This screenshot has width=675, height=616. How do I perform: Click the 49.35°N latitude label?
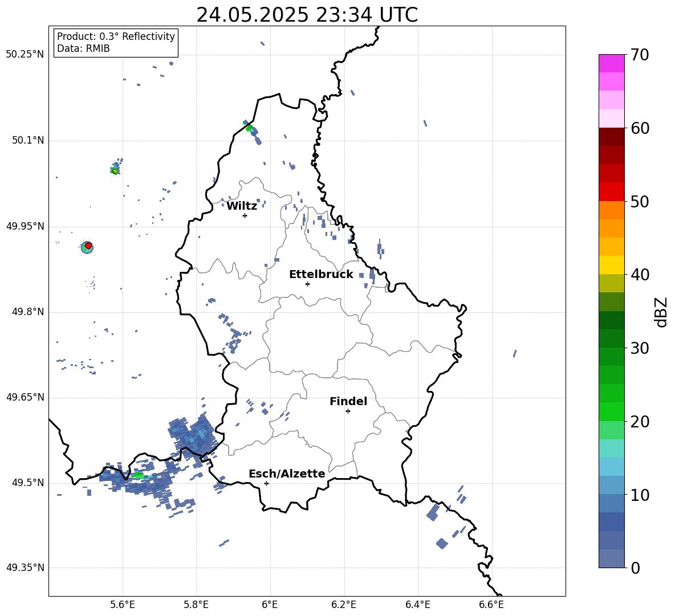point(25,568)
